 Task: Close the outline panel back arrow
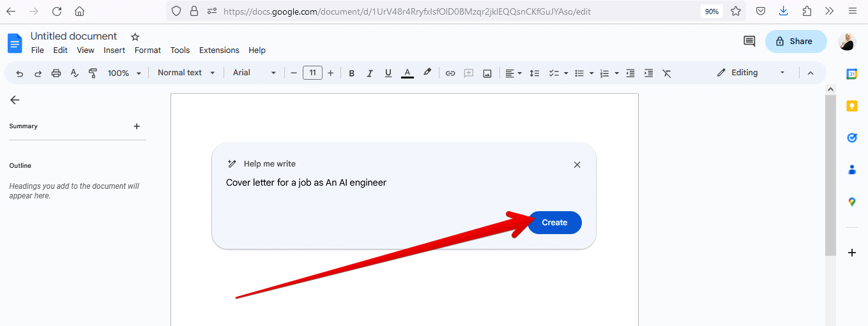click(x=15, y=100)
